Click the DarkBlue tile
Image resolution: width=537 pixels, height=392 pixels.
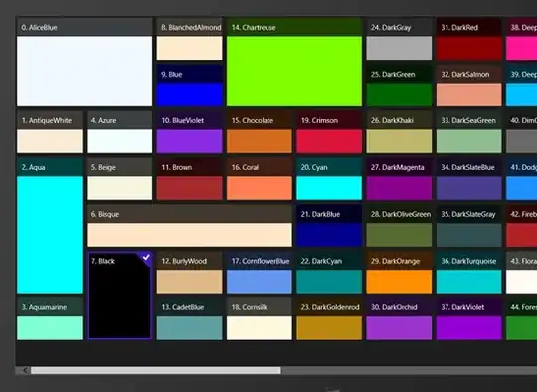(329, 226)
